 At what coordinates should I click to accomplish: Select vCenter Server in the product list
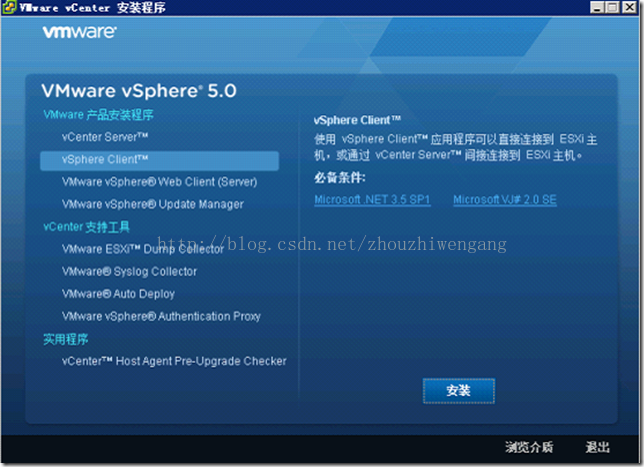[x=105, y=137]
